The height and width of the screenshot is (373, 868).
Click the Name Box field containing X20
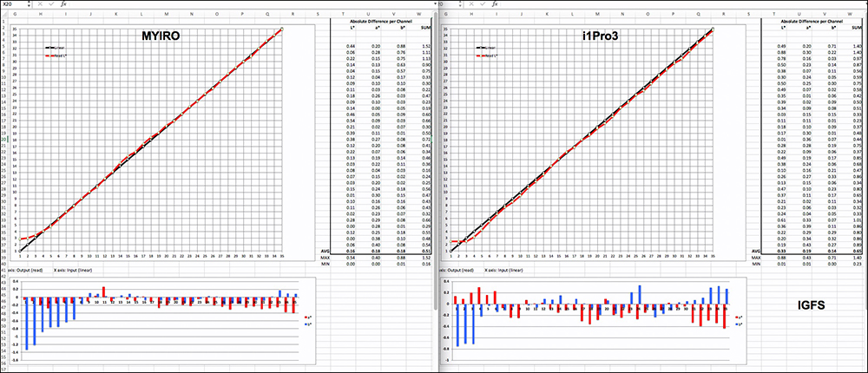point(10,4)
